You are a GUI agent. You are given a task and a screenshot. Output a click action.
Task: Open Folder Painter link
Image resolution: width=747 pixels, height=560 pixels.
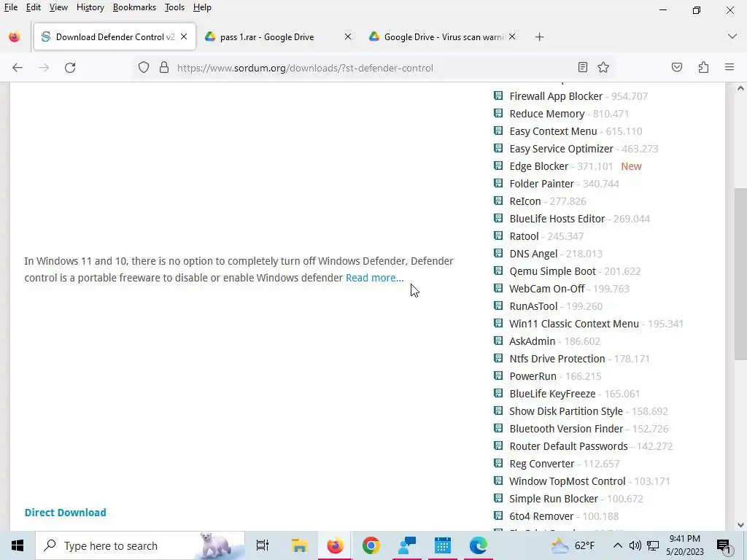(542, 184)
